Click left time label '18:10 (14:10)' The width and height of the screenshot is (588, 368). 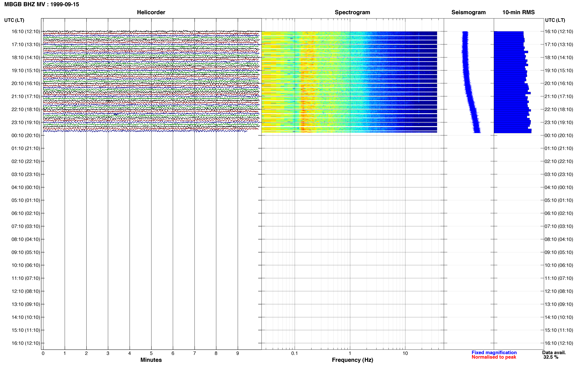pos(26,57)
